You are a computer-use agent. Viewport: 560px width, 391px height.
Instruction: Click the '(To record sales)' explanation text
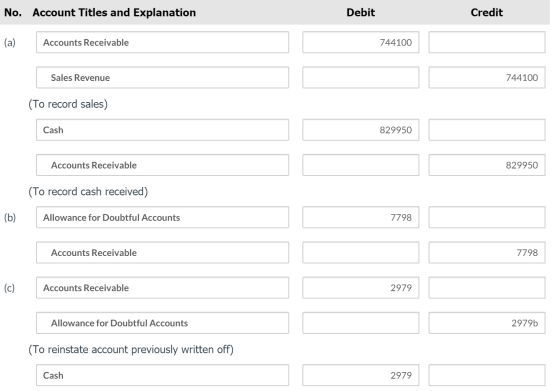coord(68,104)
